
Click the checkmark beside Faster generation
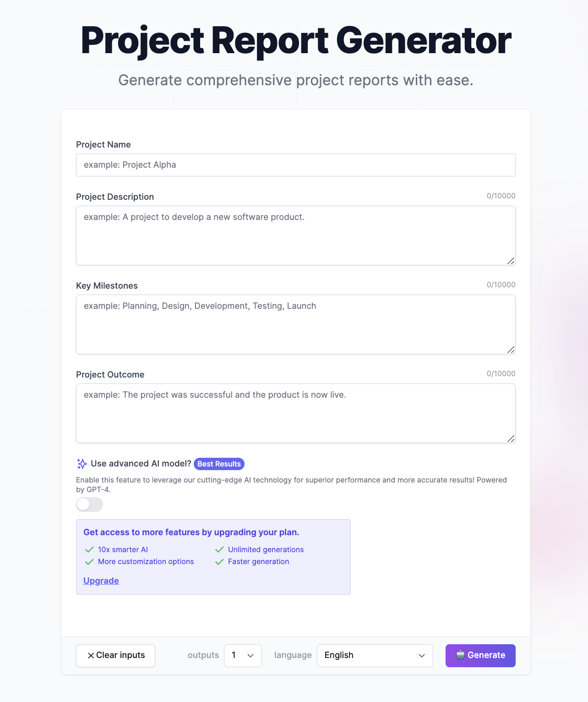[x=219, y=561]
